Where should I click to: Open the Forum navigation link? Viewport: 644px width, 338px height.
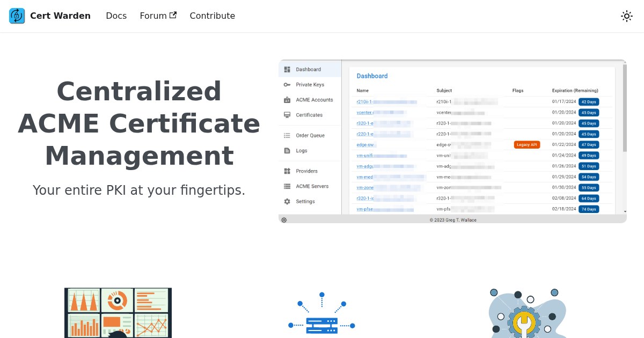pos(158,16)
